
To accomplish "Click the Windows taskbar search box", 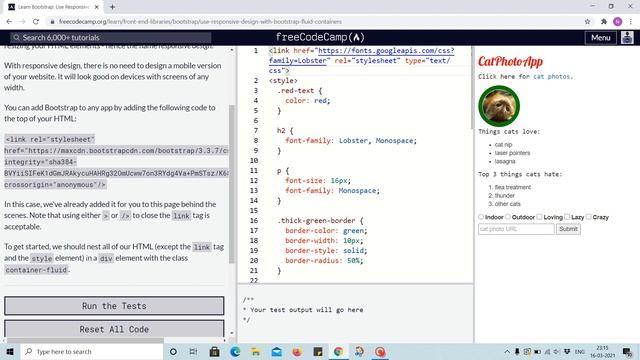I will pyautogui.click(x=92, y=351).
